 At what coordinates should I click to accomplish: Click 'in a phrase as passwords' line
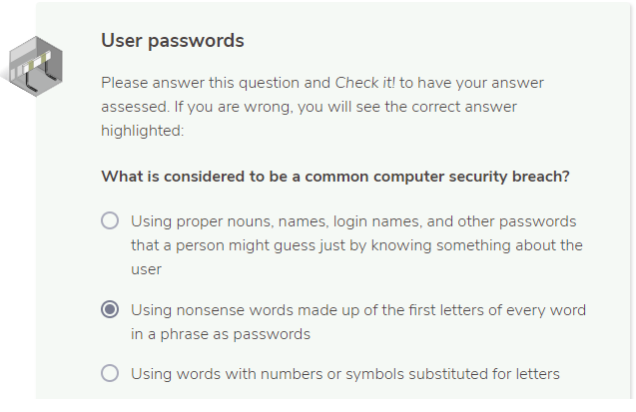(221, 334)
